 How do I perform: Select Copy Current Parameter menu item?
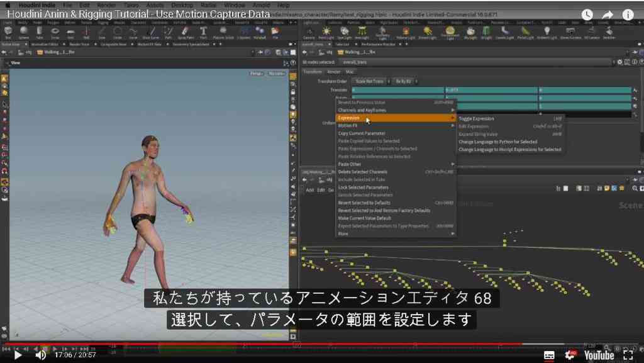click(x=396, y=133)
